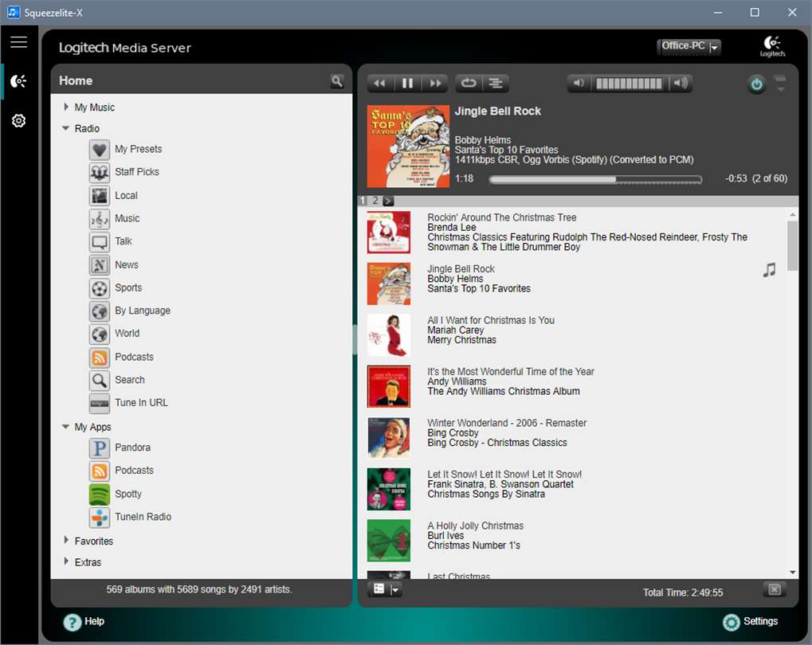812x645 pixels.
Task: Open the hamburger menu in sidebar
Action: pyautogui.click(x=18, y=42)
